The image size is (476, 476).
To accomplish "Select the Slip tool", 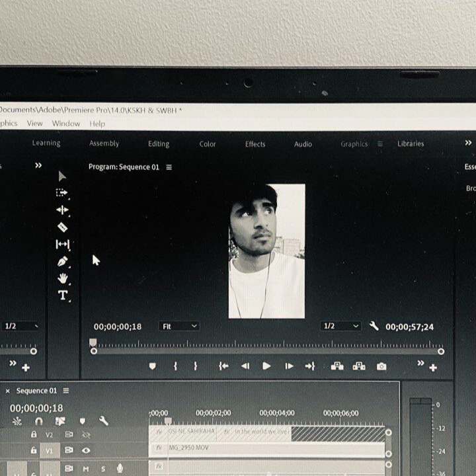I will pos(63,244).
